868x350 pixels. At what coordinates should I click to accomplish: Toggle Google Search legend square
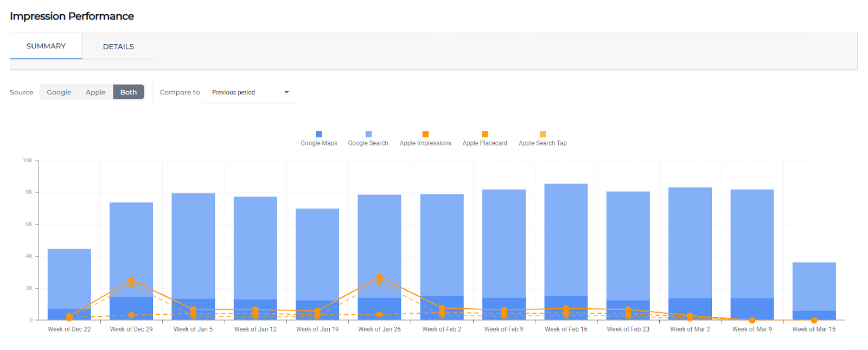click(x=368, y=134)
